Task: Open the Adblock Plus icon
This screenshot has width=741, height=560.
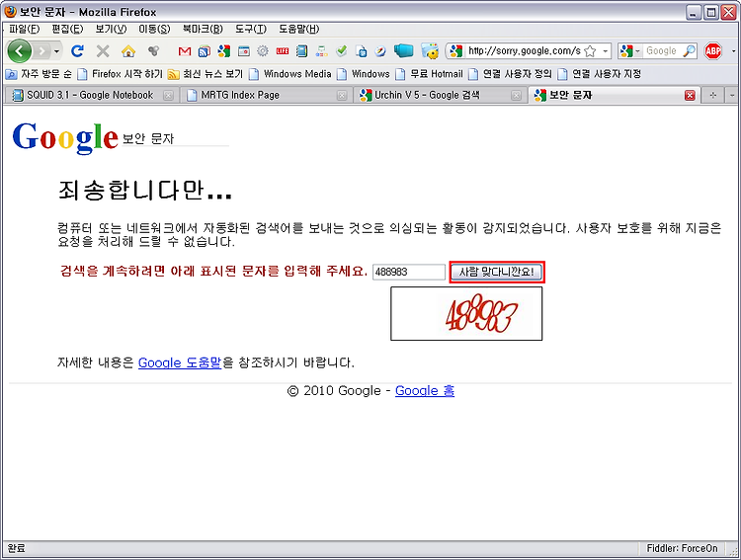Action: click(x=713, y=50)
